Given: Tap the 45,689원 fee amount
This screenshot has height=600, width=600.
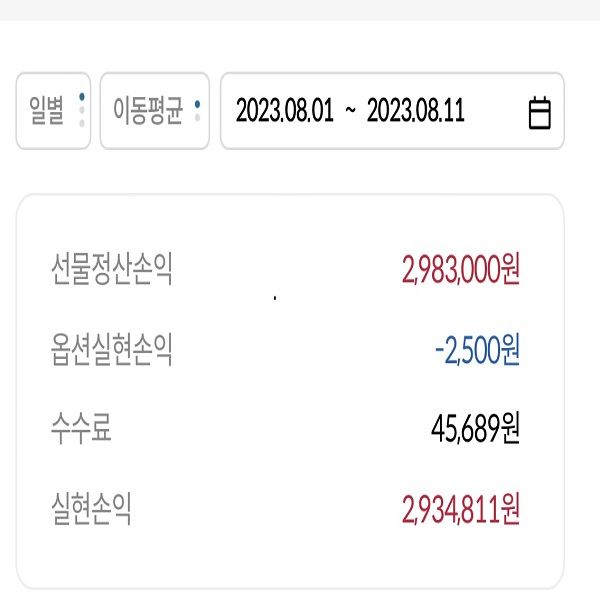Looking at the screenshot, I should (475, 430).
